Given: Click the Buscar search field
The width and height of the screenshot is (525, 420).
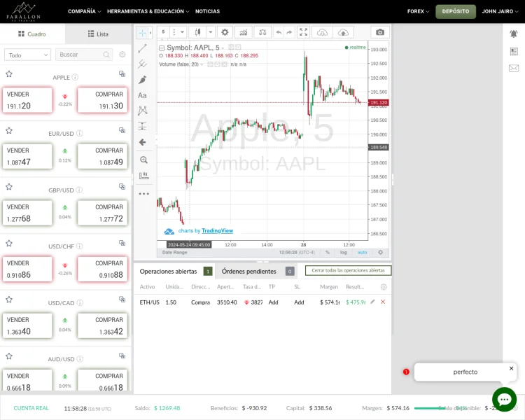Looking at the screenshot, I should (84, 55).
